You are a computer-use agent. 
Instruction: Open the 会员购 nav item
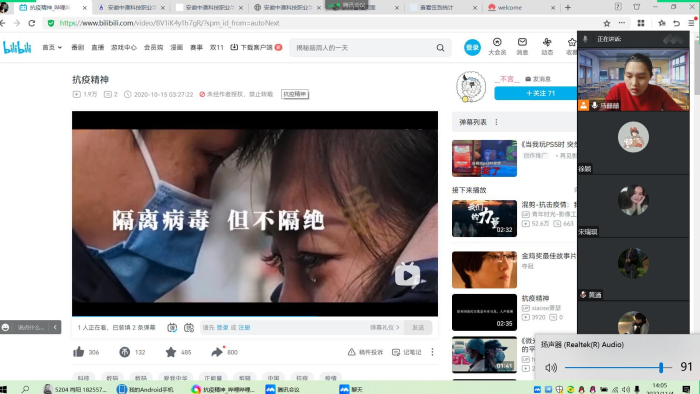coord(153,47)
